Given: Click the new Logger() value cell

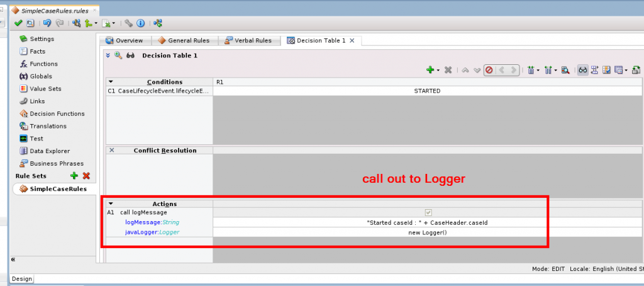Looking at the screenshot, I should point(427,232).
